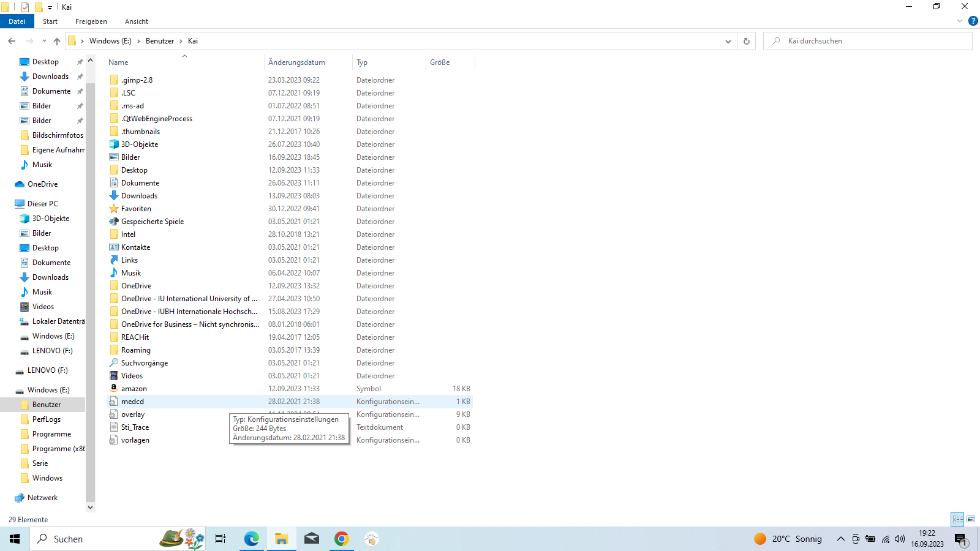Open Task View from the taskbar
Viewport: 980px width, 551px height.
[221, 539]
